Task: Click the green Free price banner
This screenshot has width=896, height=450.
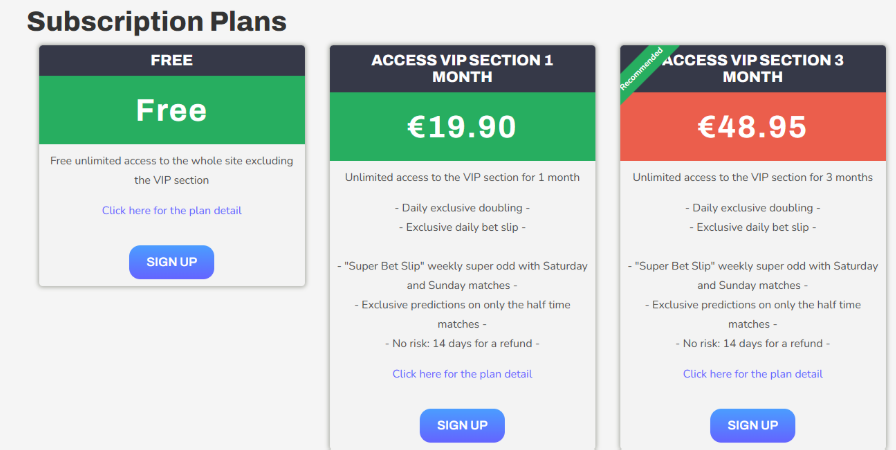Action: (x=171, y=110)
